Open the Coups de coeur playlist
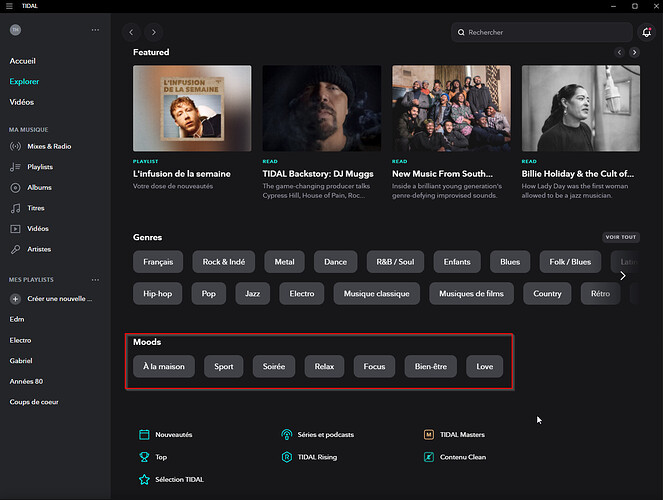 [34, 402]
